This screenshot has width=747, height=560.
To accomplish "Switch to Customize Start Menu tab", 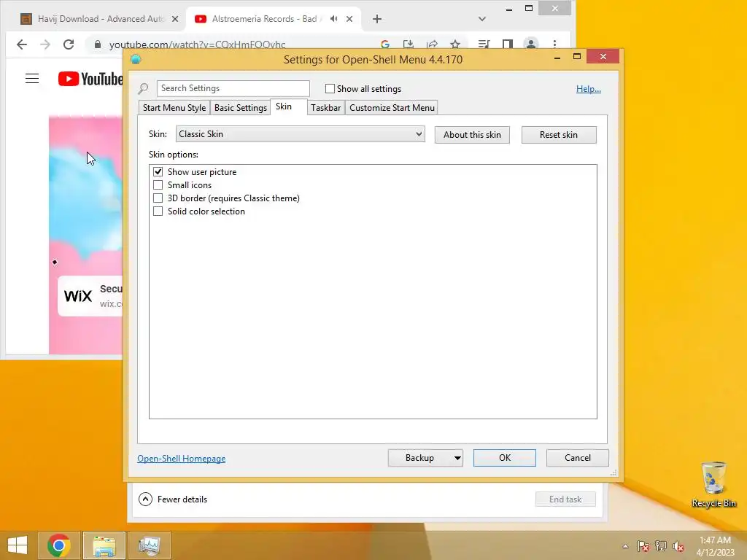I will [x=392, y=108].
